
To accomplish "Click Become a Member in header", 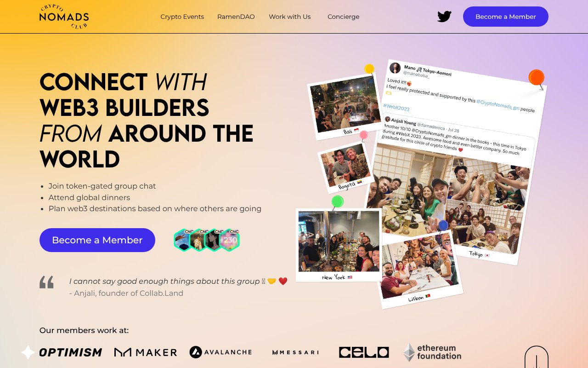I will pyautogui.click(x=506, y=17).
